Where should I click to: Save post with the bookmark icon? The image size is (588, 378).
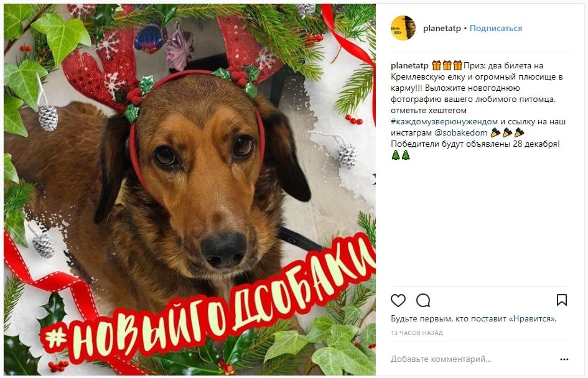point(561,300)
